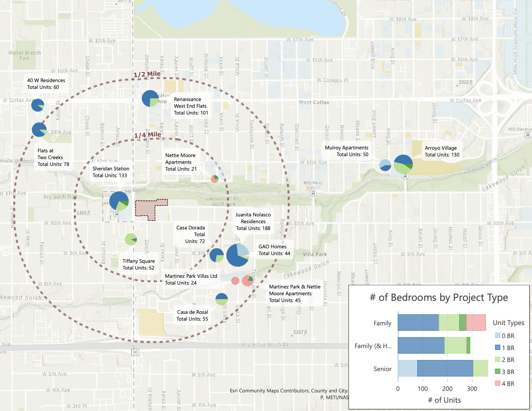Click the '# of Units' axis title
532x411 pixels.
coord(444,400)
